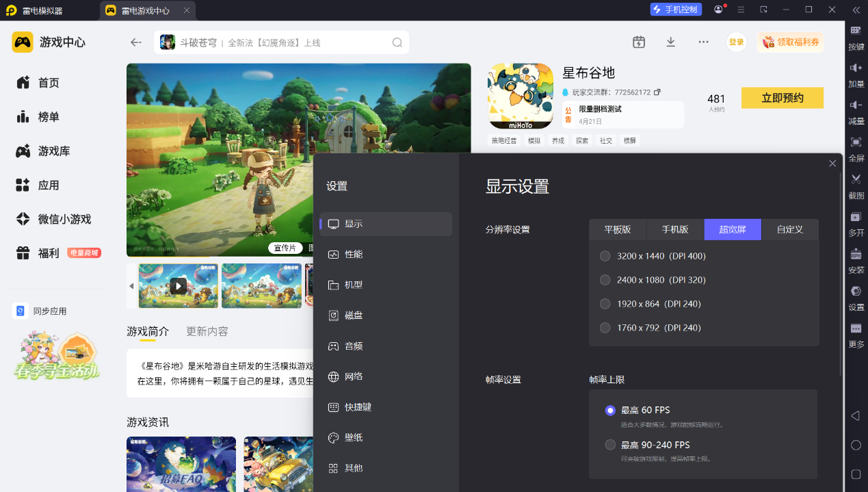Viewport: 868px width, 492px height.
Task: Click the 登录 login button
Action: tap(736, 42)
